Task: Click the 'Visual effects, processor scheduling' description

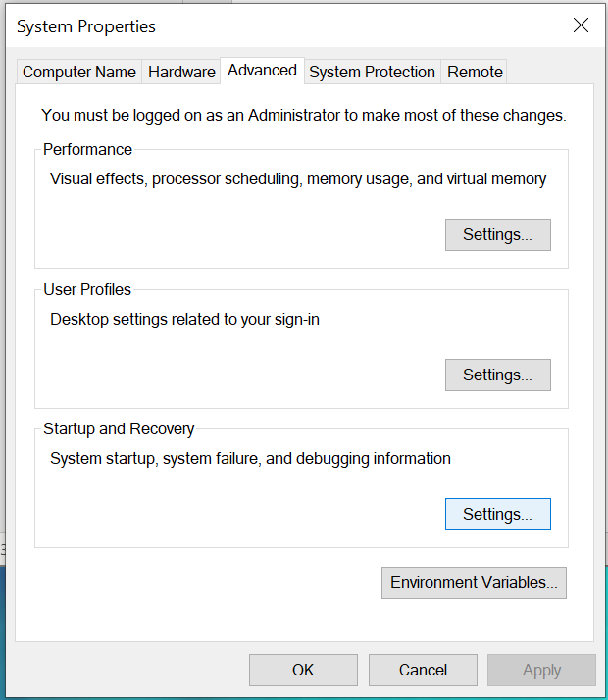Action: pos(298,179)
